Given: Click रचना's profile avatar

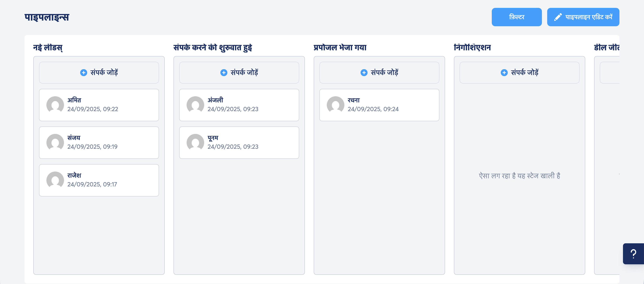Looking at the screenshot, I should click(335, 105).
